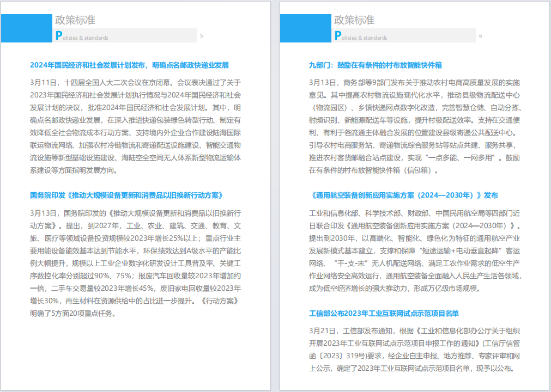
Task: Click "Policies & standards" subtitle on page 5
Action: tap(82, 36)
